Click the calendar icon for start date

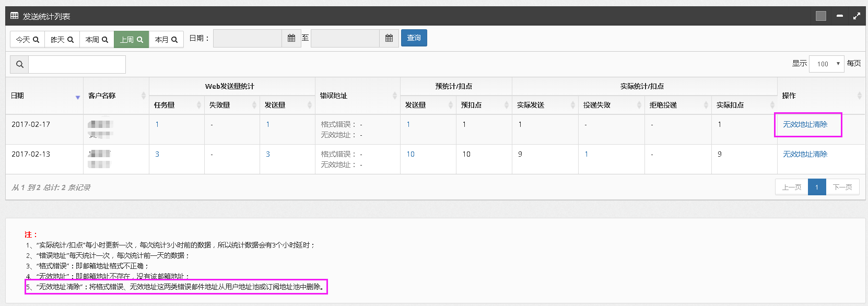(291, 38)
